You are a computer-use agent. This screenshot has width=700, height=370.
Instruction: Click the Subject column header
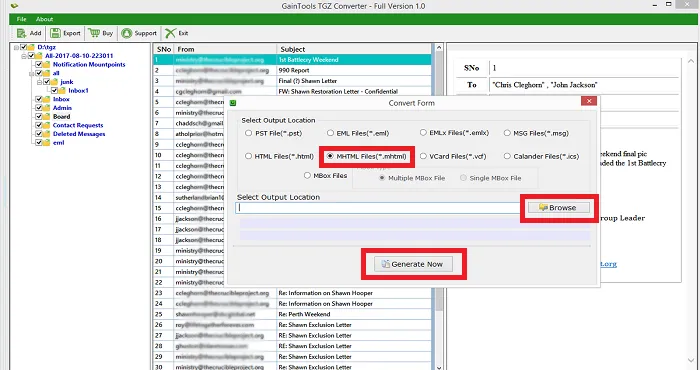tap(354, 49)
